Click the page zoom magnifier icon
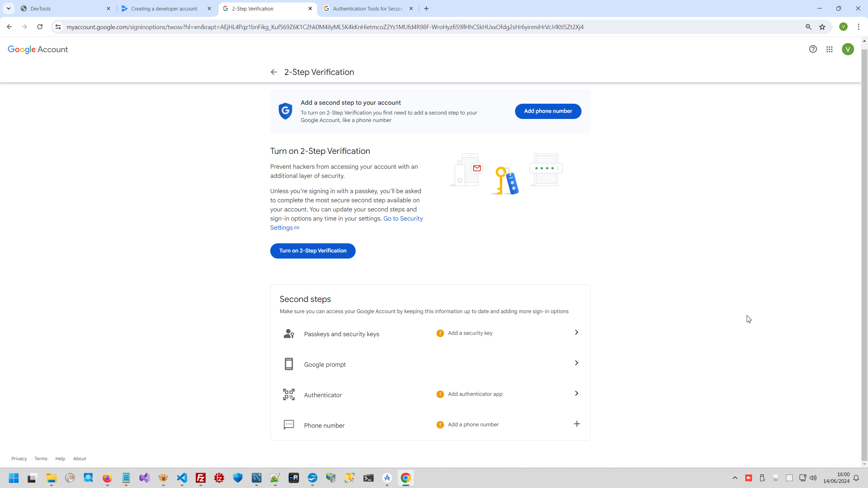868x488 pixels. pyautogui.click(x=808, y=27)
